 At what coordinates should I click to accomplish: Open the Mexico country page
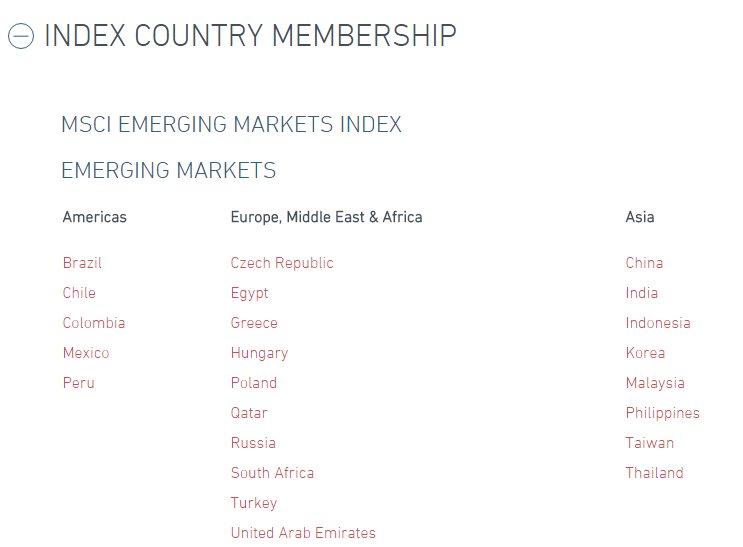pos(86,353)
